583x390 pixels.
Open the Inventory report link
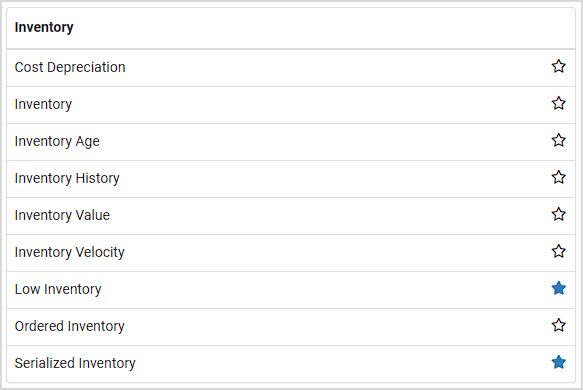[43, 104]
